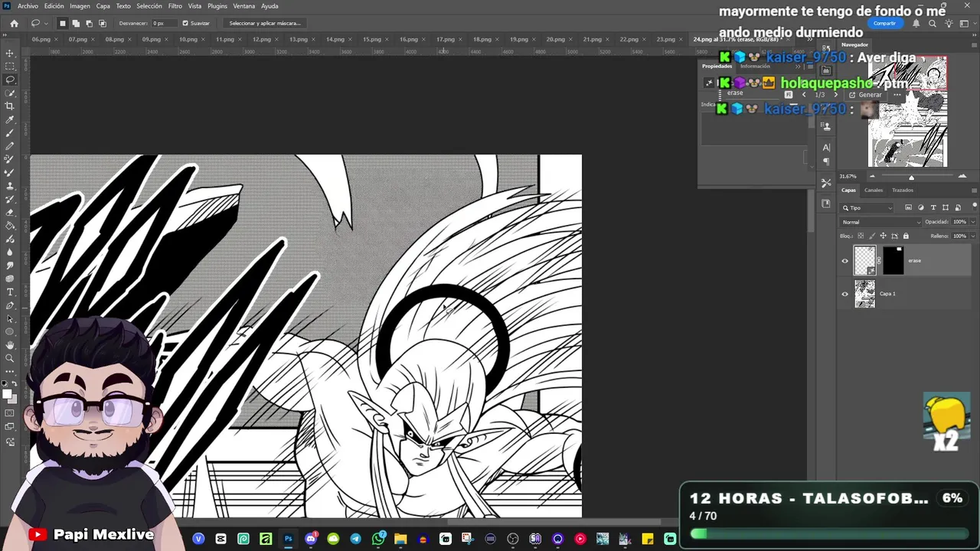Select the Eraser tool

click(10, 213)
